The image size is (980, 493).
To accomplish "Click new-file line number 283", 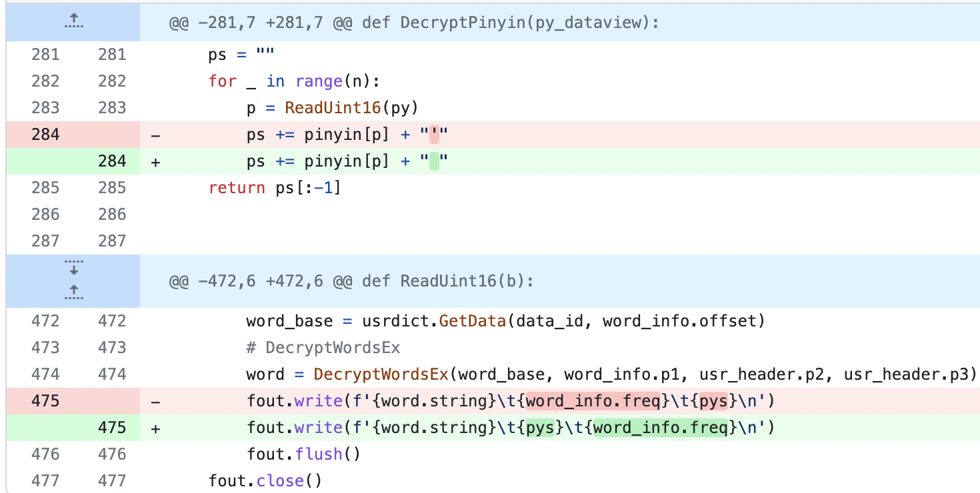I will [x=112, y=108].
